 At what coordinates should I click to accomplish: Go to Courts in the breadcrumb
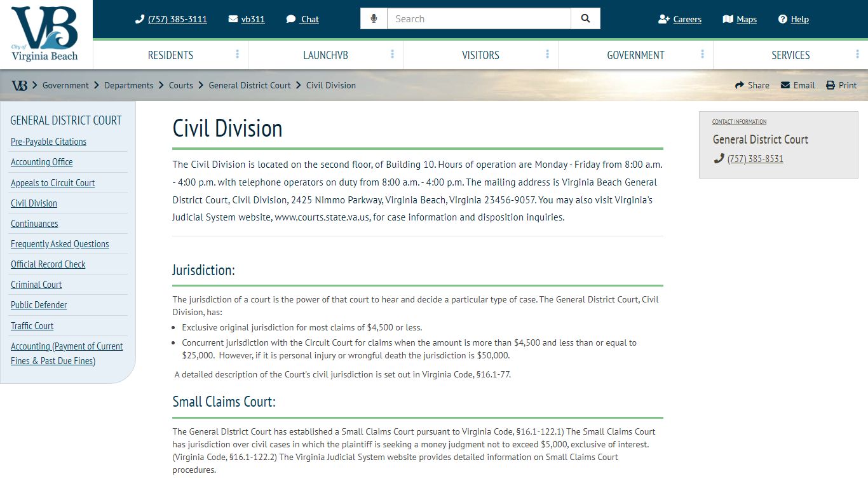click(x=181, y=85)
